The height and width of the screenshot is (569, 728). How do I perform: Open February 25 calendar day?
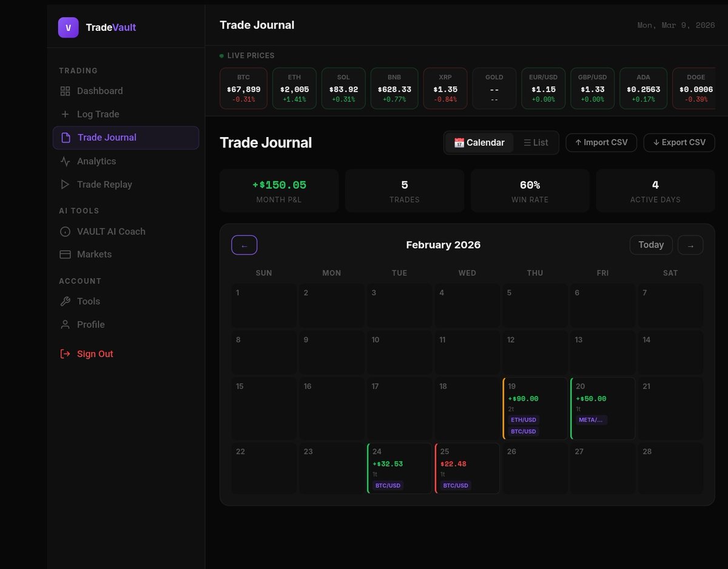pyautogui.click(x=467, y=468)
